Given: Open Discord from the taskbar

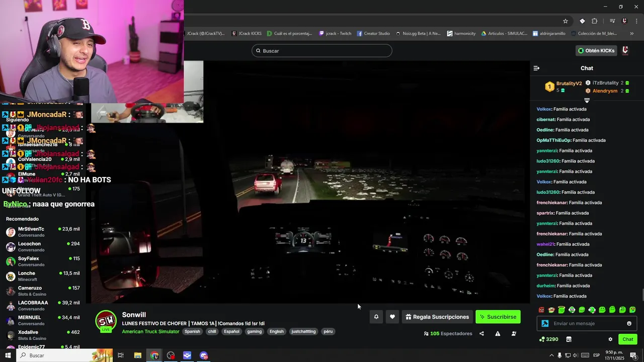Looking at the screenshot, I should (204, 355).
